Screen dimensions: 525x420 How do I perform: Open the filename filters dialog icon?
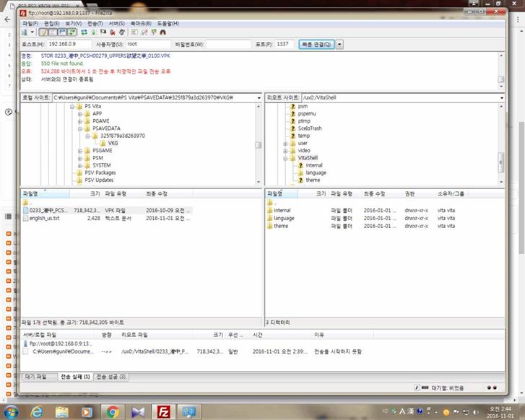(134, 32)
